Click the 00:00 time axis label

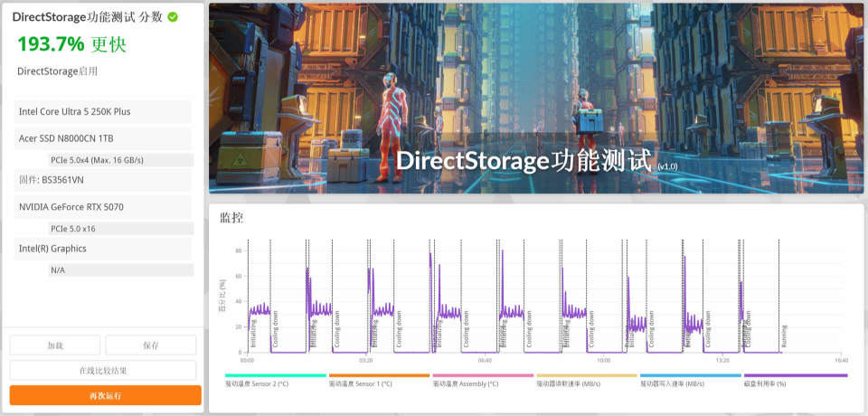pos(247,360)
